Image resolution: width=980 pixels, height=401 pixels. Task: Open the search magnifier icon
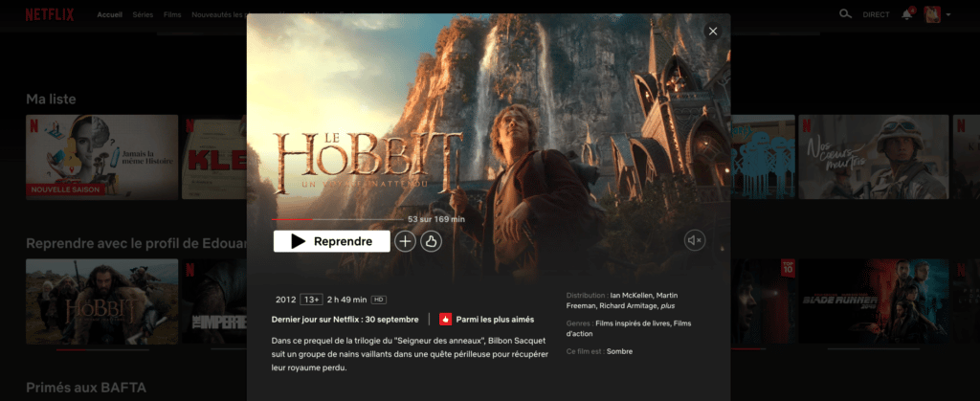pyautogui.click(x=845, y=13)
